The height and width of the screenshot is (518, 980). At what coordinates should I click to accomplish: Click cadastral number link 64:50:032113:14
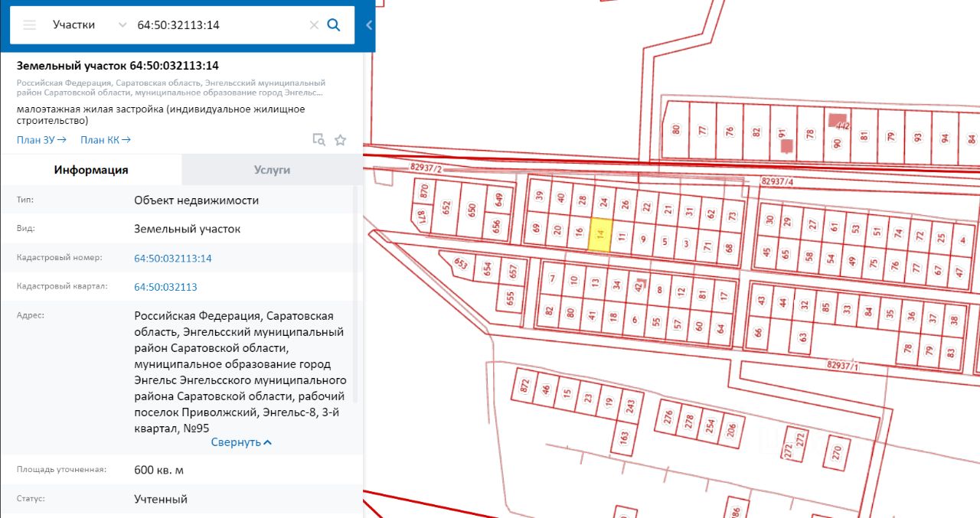coord(172,259)
